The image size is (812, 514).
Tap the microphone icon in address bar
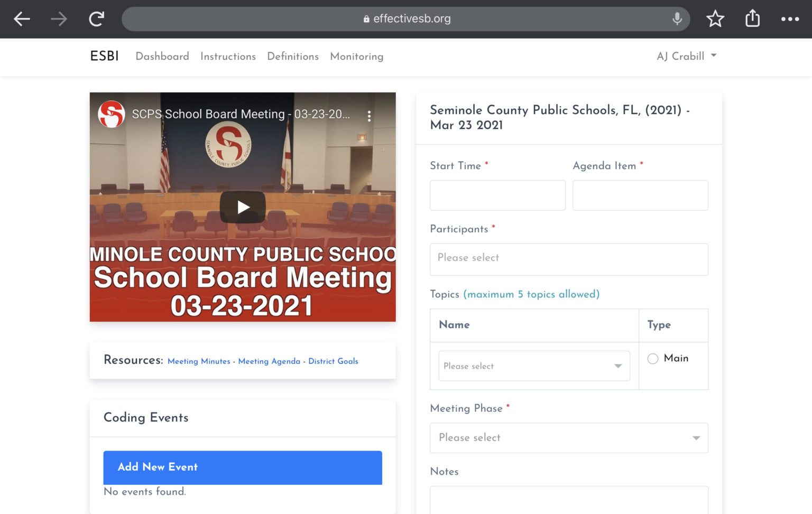(677, 19)
